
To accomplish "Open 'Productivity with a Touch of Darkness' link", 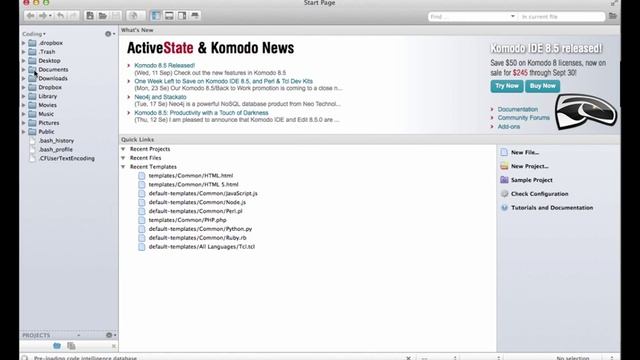I will 202,113.
